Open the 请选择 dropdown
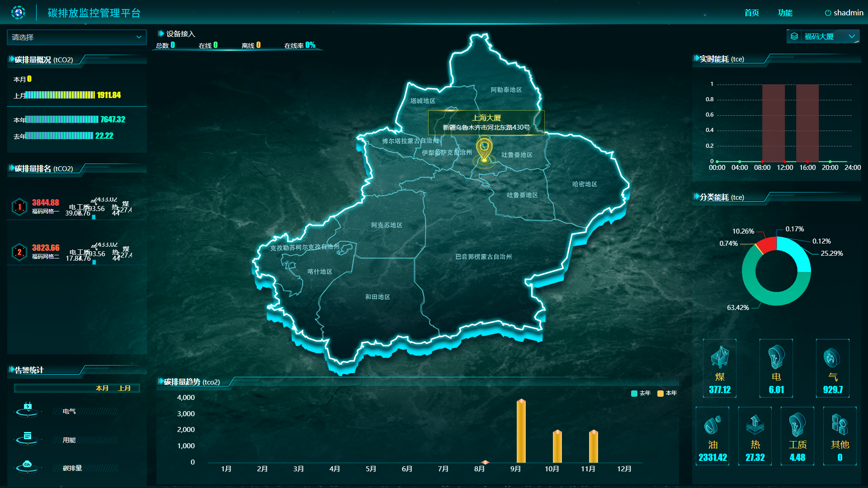 click(x=76, y=37)
